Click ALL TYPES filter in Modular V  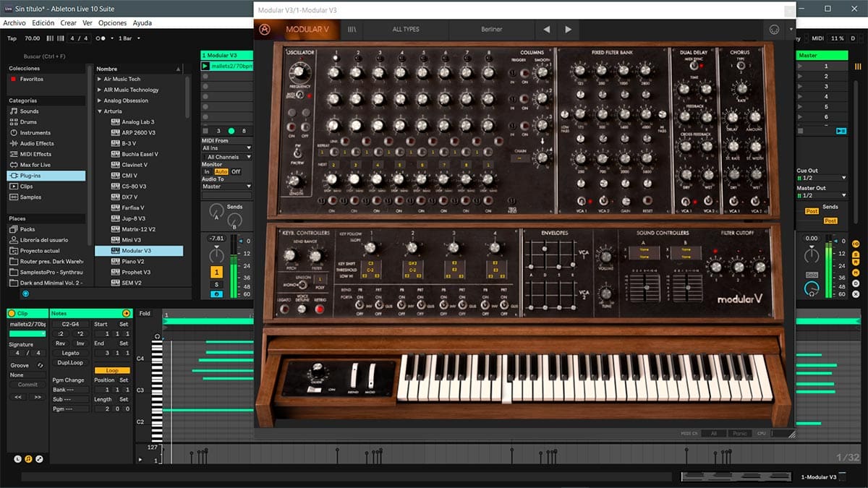point(405,30)
